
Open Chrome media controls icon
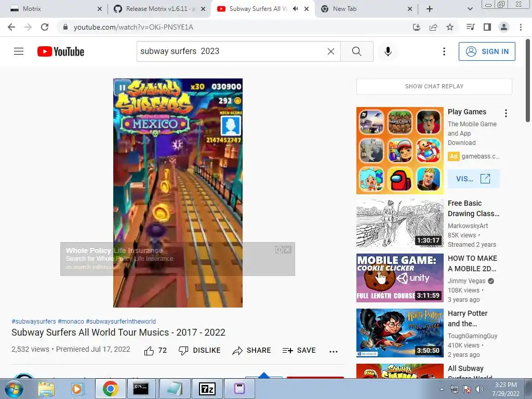pos(471,27)
